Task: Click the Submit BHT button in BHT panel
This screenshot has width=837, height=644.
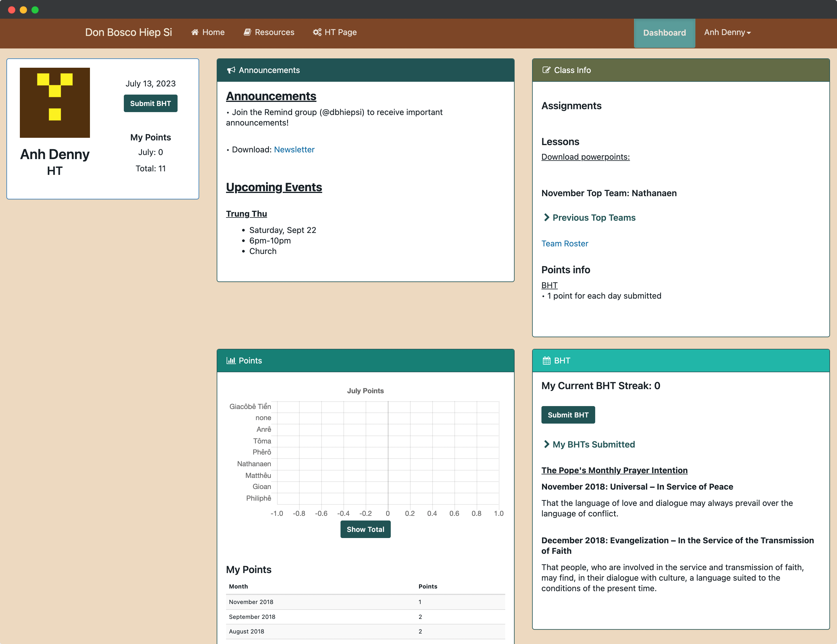Action: pos(568,415)
